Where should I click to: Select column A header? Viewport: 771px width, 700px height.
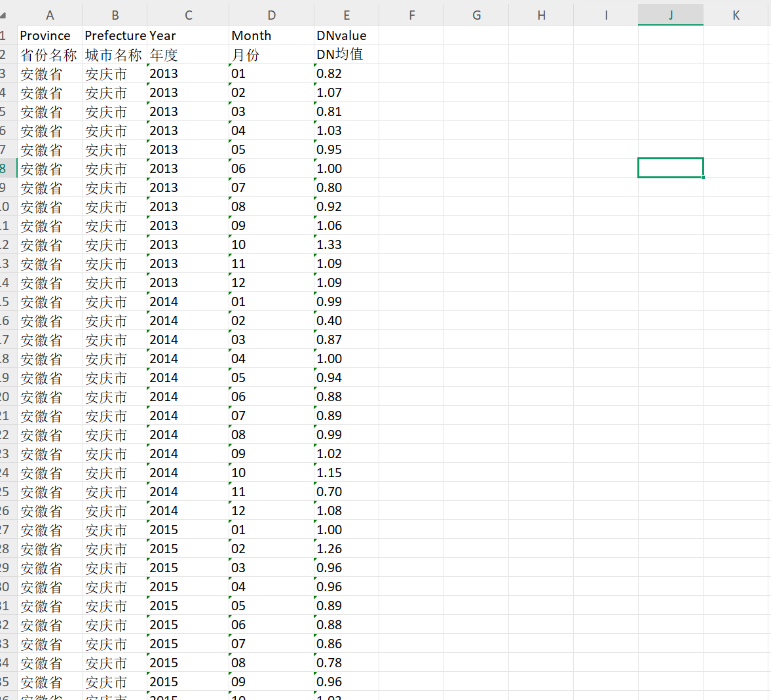coord(50,15)
